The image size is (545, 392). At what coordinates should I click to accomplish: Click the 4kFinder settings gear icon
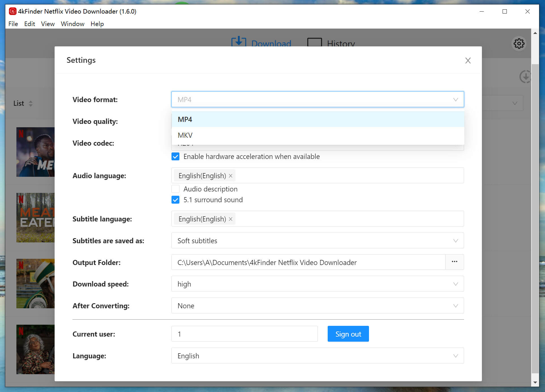click(x=518, y=44)
